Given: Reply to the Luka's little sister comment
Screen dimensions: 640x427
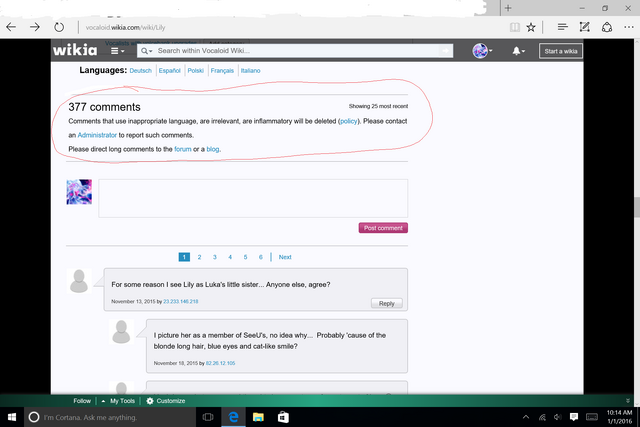Looking at the screenshot, I should (387, 303).
